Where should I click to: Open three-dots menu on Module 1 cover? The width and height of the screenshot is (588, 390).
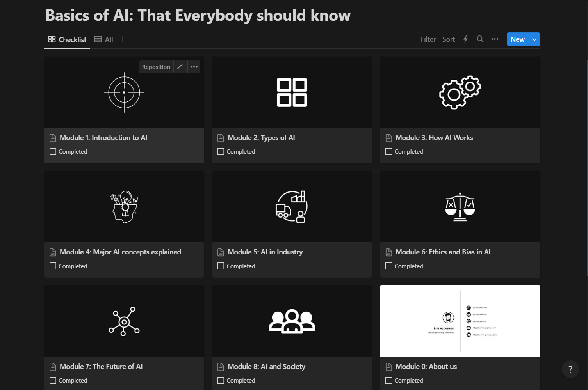194,67
